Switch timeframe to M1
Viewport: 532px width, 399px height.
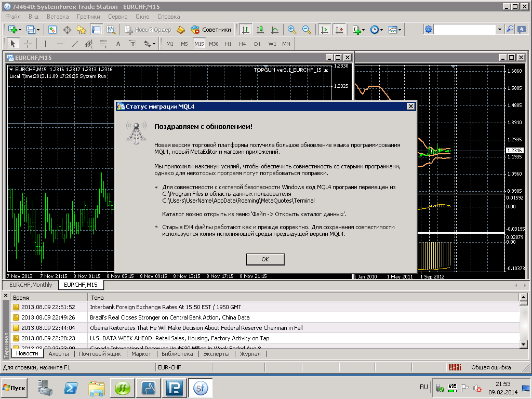[x=170, y=44]
